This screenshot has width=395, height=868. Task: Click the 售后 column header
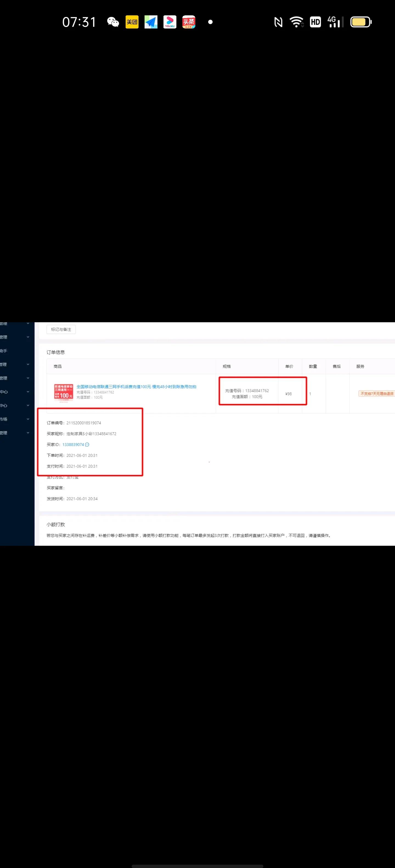click(x=337, y=366)
